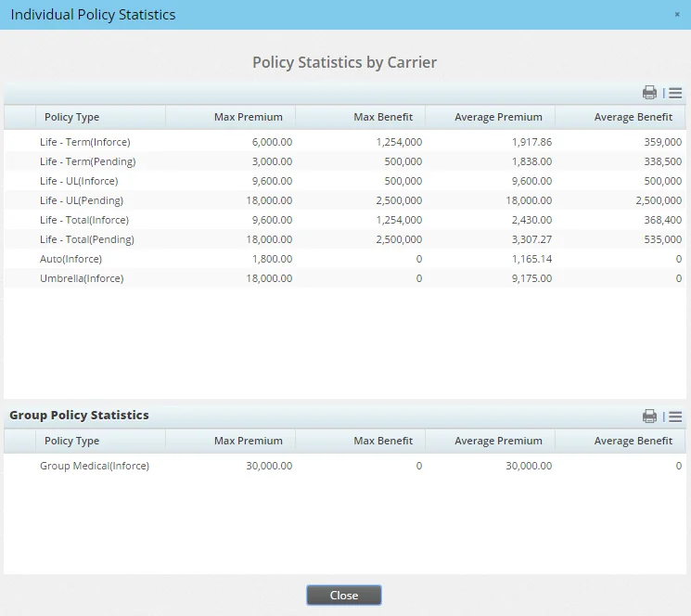The width and height of the screenshot is (691, 616).
Task: Click the Policy Statistics by Carrier title
Action: [345, 62]
